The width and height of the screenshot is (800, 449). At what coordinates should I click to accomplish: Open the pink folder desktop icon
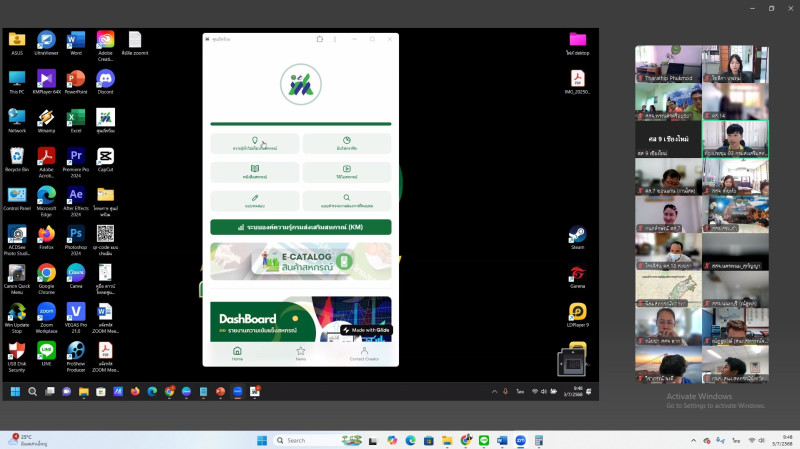pos(577,43)
